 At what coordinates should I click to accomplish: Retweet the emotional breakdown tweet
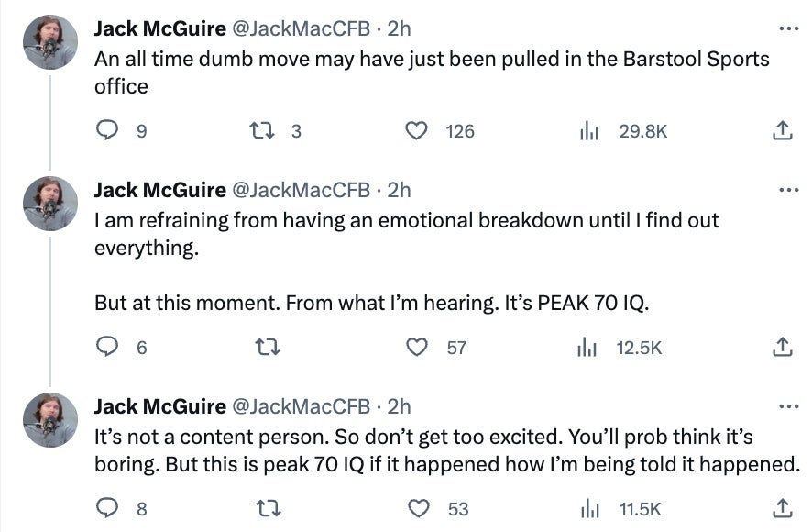tap(260, 347)
